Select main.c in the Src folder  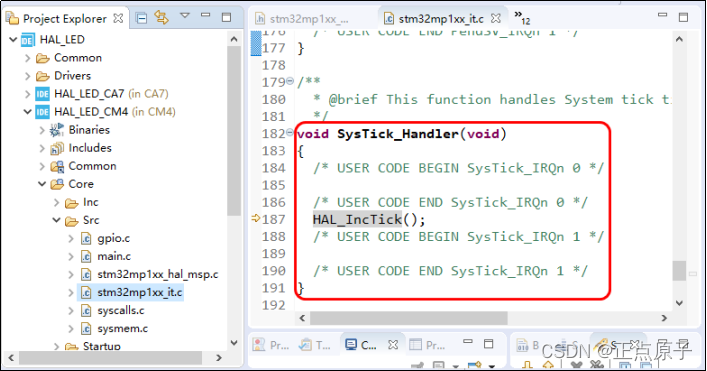[x=114, y=256]
